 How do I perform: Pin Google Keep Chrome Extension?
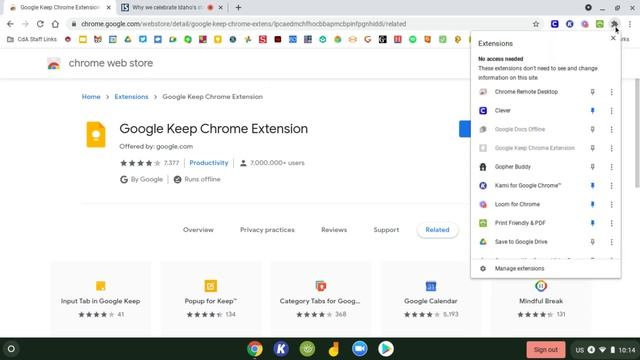pos(592,148)
